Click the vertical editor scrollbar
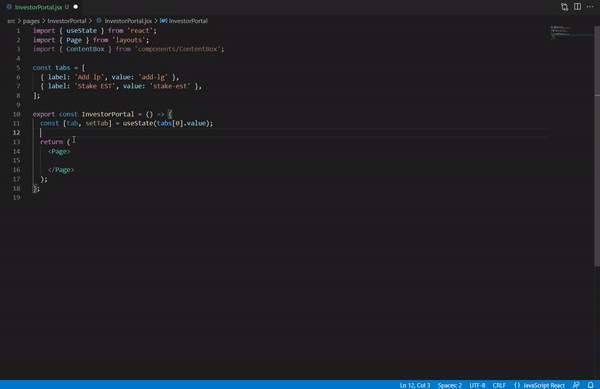The image size is (600, 389). click(597, 145)
